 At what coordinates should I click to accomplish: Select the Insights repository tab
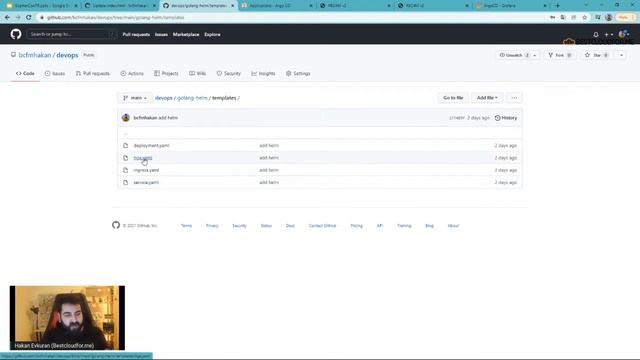[263, 73]
